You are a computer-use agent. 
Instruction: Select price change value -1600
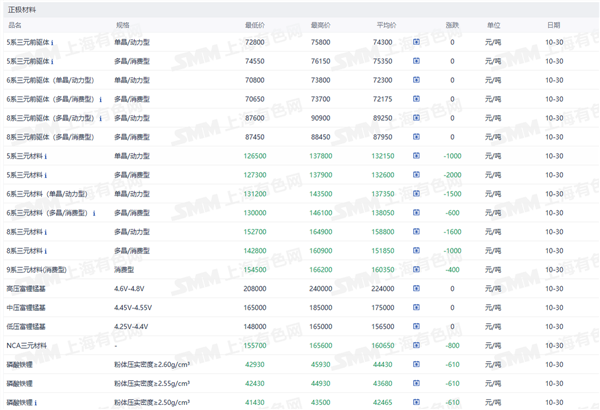pos(452,232)
